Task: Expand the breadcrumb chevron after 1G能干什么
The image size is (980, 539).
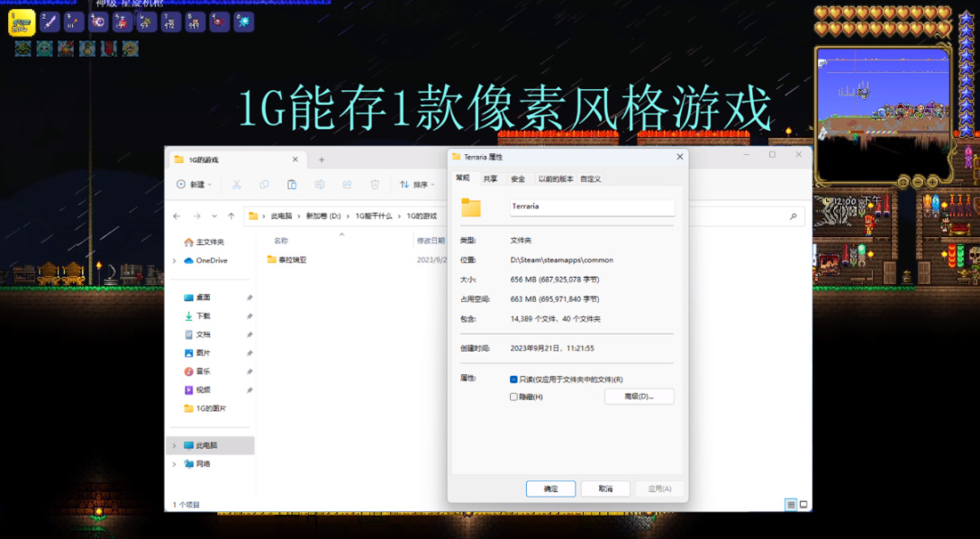Action: tap(399, 216)
